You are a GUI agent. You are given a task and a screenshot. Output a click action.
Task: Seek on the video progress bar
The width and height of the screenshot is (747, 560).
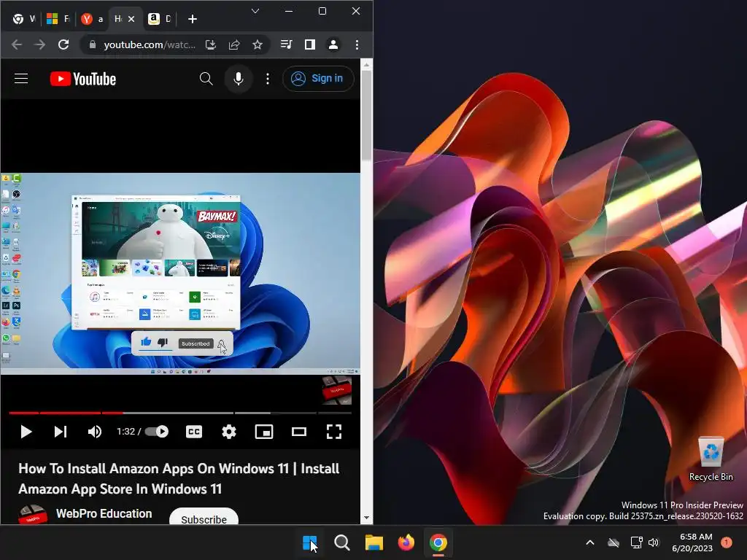click(180, 413)
